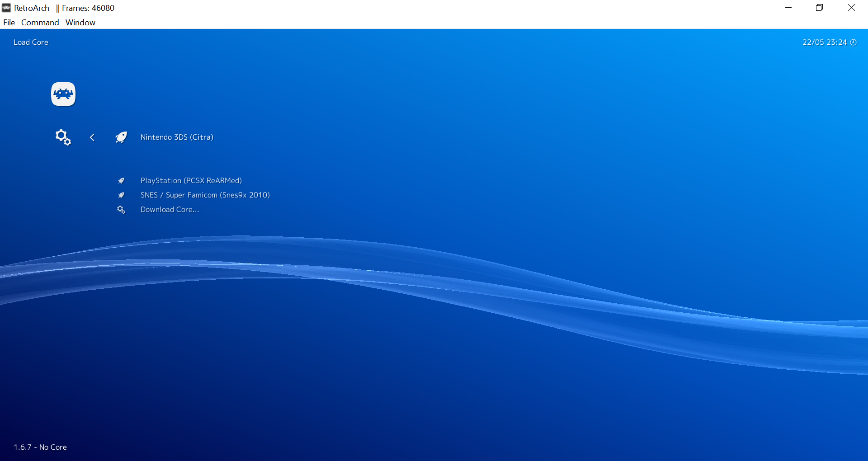868x461 pixels.
Task: Choose SNES / Super Famicom (Snes9x 2010) core
Action: [205, 195]
